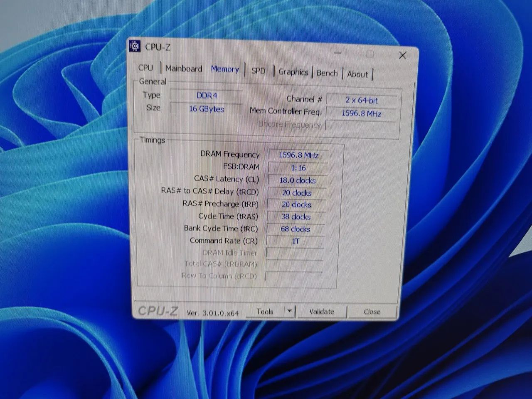Click the Channel # label
532x399 pixels.
coord(304,99)
